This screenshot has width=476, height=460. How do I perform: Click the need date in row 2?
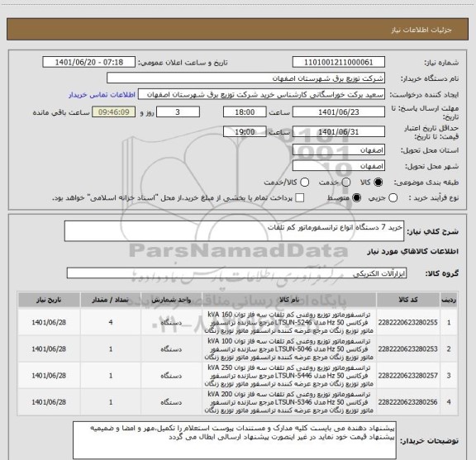click(49, 349)
